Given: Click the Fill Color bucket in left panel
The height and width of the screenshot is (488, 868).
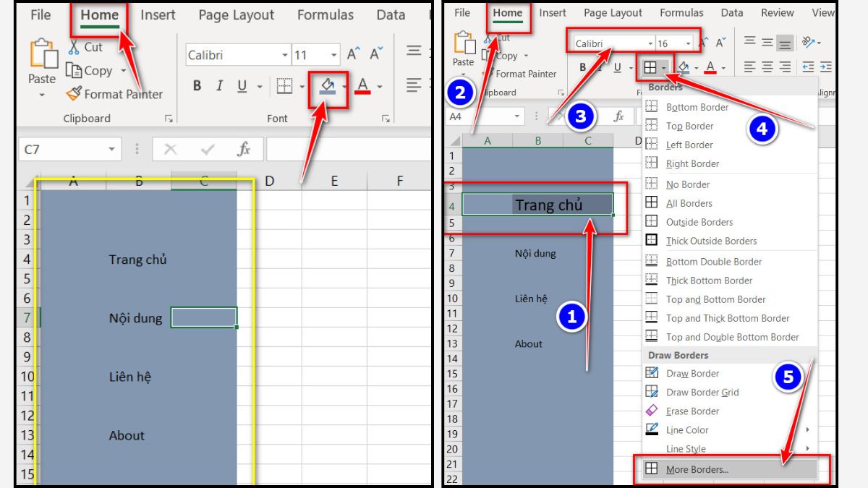Looking at the screenshot, I should 327,86.
